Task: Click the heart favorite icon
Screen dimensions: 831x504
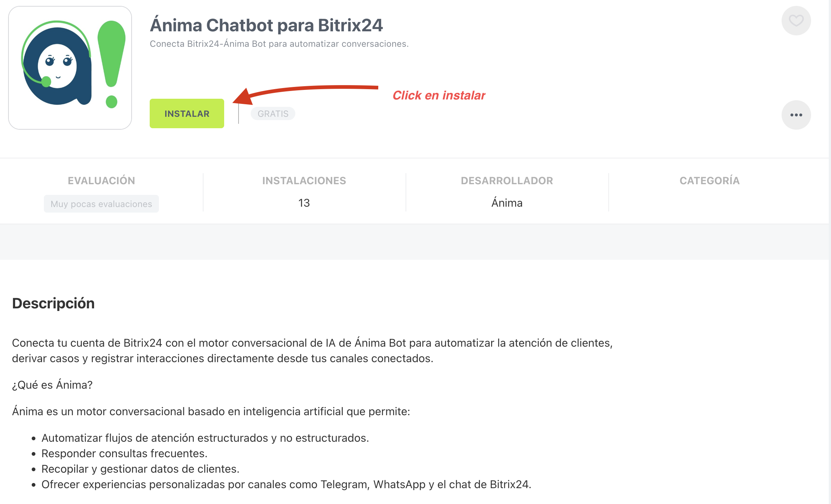Action: [796, 21]
